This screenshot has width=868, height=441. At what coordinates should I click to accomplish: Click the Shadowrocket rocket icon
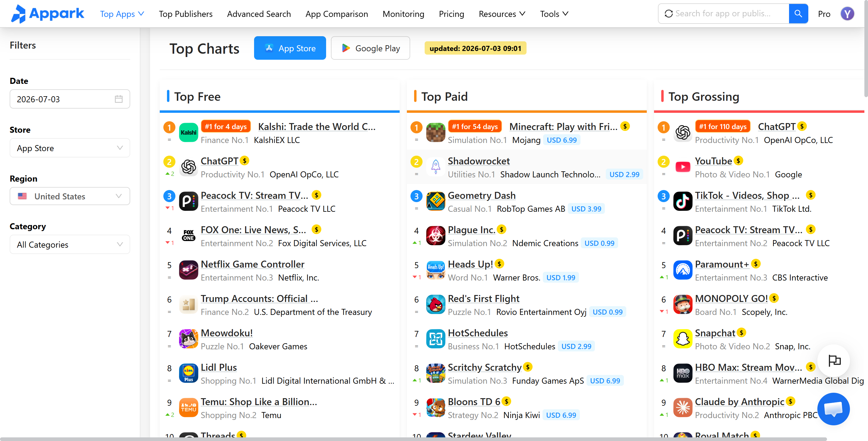[x=435, y=167]
